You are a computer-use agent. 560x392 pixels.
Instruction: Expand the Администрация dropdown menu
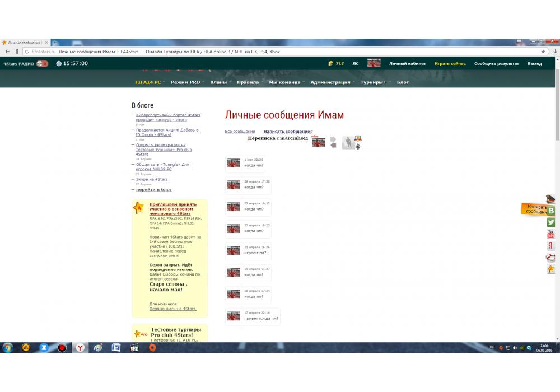(x=330, y=82)
